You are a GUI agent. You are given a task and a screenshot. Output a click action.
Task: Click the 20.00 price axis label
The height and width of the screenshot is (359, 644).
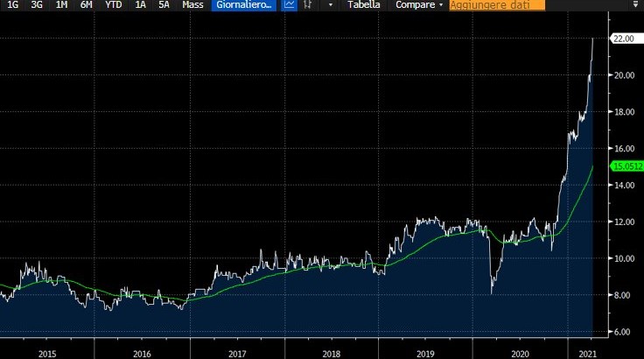[x=624, y=75]
